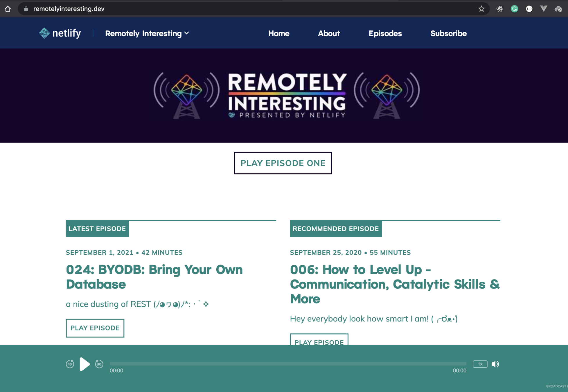Open 006 How to Level Up title
Viewport: 568px width, 392px height.
coord(394,284)
